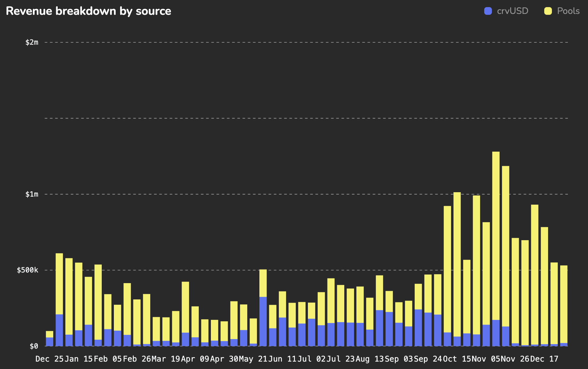The height and width of the screenshot is (369, 588).
Task: Click the 'Mar 19' x-axis label
Action: 166,359
